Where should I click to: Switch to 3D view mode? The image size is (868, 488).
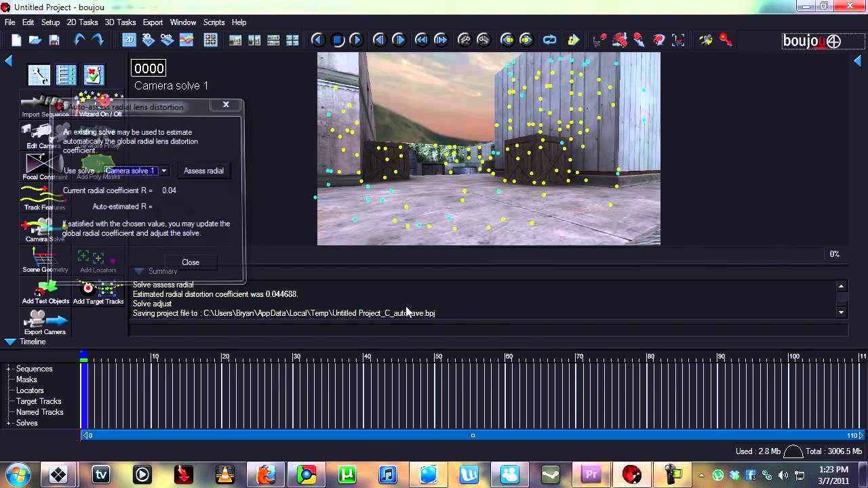[148, 41]
